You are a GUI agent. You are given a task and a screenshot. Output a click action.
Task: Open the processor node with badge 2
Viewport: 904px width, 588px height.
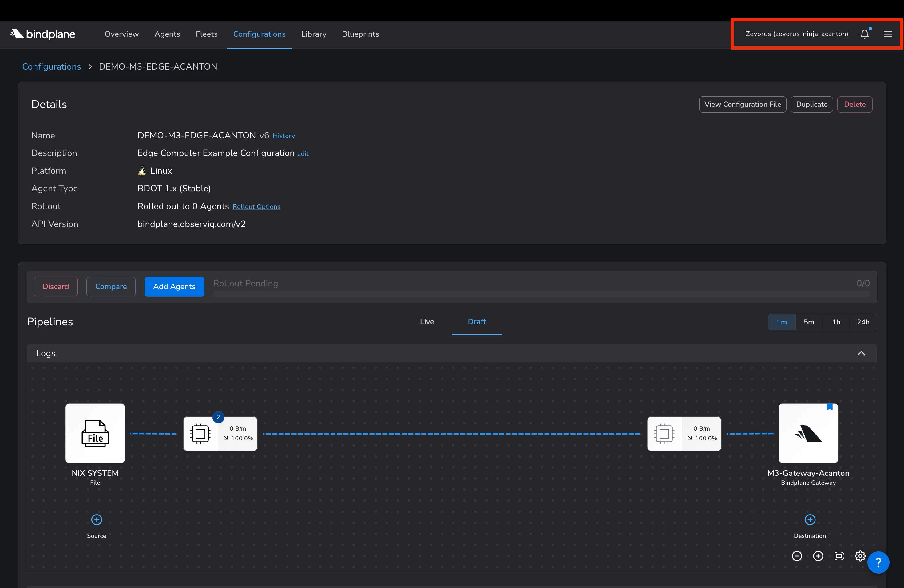tap(220, 433)
